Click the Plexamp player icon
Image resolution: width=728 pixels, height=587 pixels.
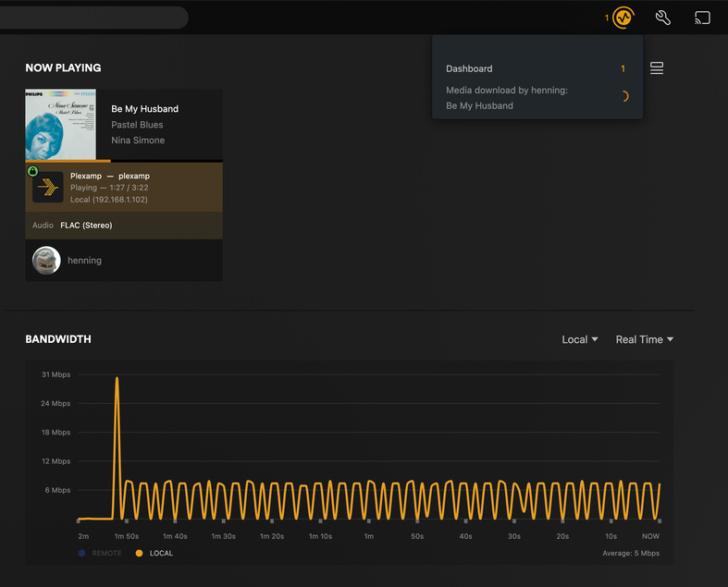tap(48, 187)
